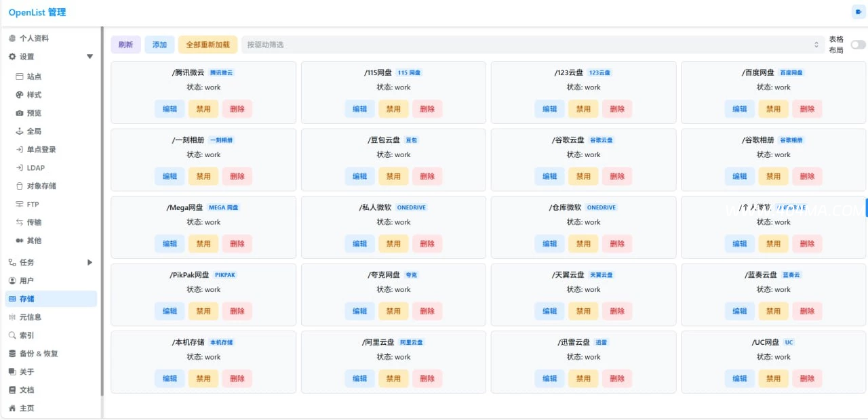Image resolution: width=868 pixels, height=420 pixels.
Task: Open the filter by driver (按驱动筛选) dropdown
Action: [x=533, y=45]
